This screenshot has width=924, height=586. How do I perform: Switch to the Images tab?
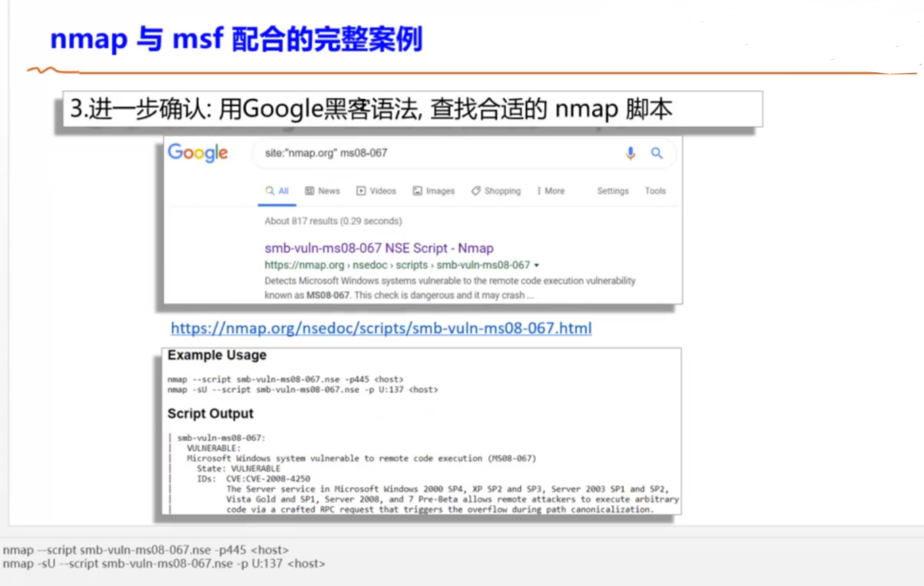click(434, 191)
